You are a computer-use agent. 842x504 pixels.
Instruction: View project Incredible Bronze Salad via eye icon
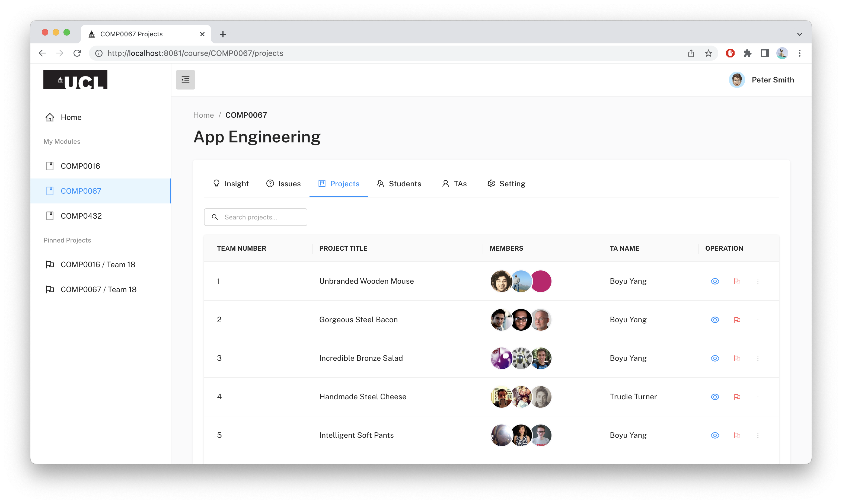pyautogui.click(x=715, y=358)
